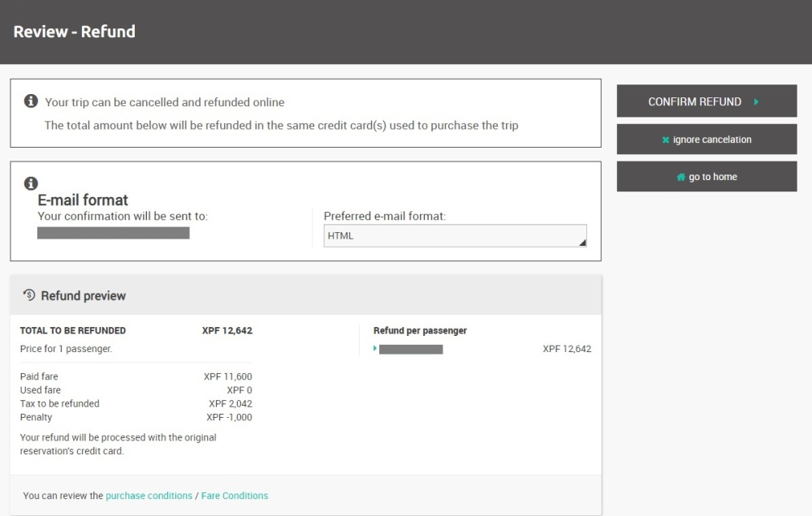Click the redacted passenger name
The image size is (812, 516).
coord(411,350)
